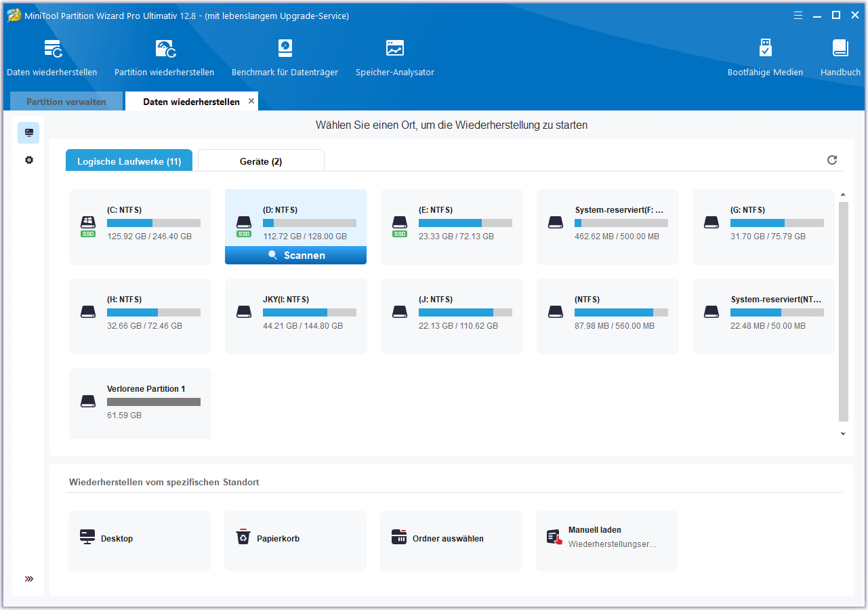This screenshot has width=868, height=610.
Task: Open Papierkorb recovery location
Action: [x=243, y=538]
